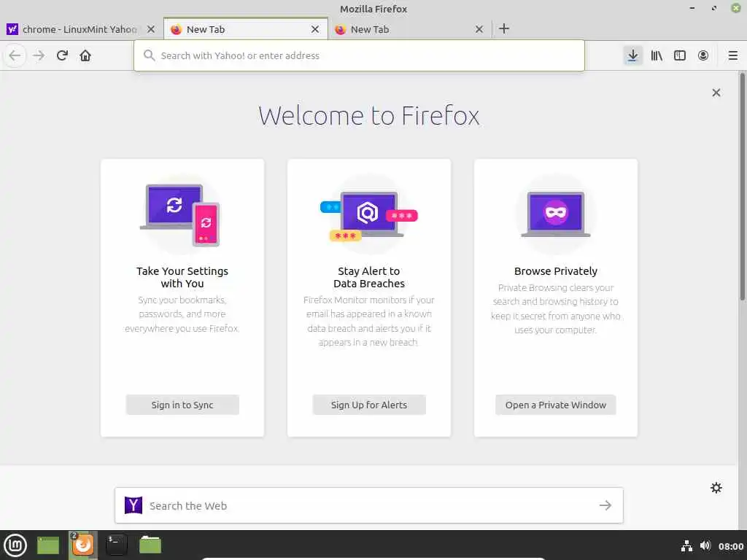Launch the Terminal from taskbar

116,545
